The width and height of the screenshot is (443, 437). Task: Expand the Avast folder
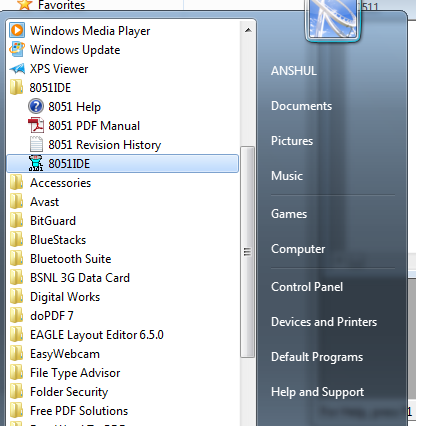coord(44,202)
